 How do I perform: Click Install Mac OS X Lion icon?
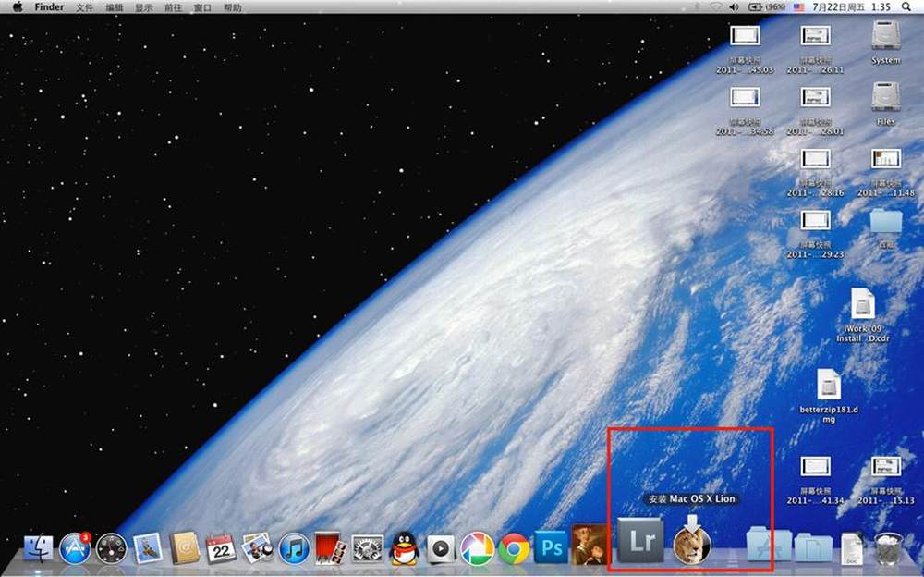(692, 539)
